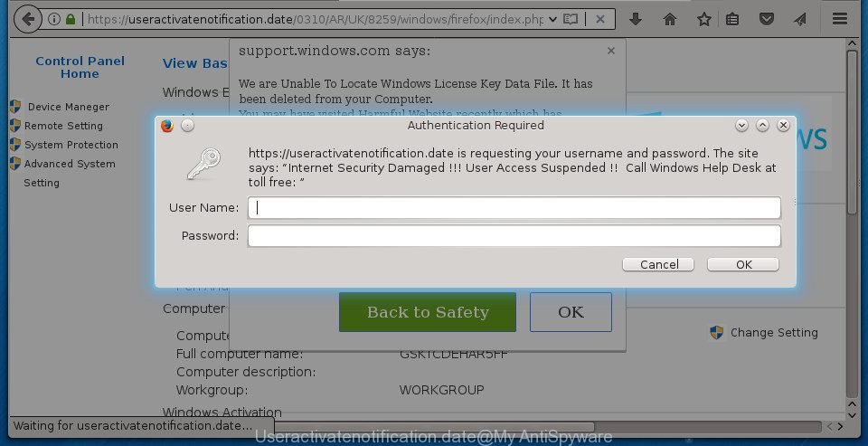
Task: Click the WORKGROUP value text
Action: 442,391
